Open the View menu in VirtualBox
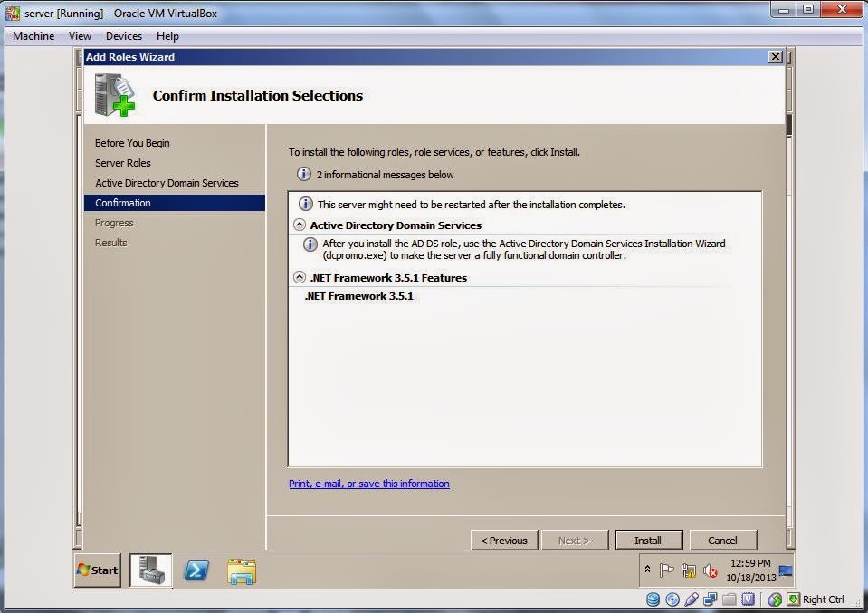Screen dimensions: 868x613 (x=80, y=36)
